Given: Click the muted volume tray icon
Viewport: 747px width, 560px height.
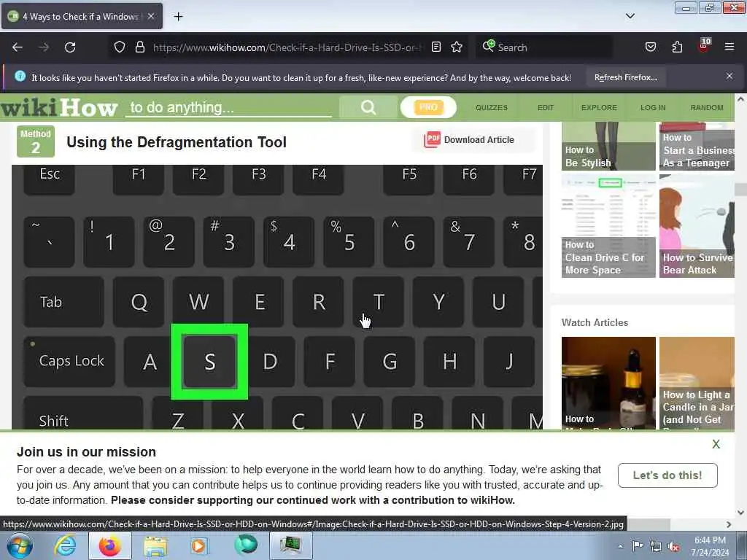Looking at the screenshot, I should point(673,546).
